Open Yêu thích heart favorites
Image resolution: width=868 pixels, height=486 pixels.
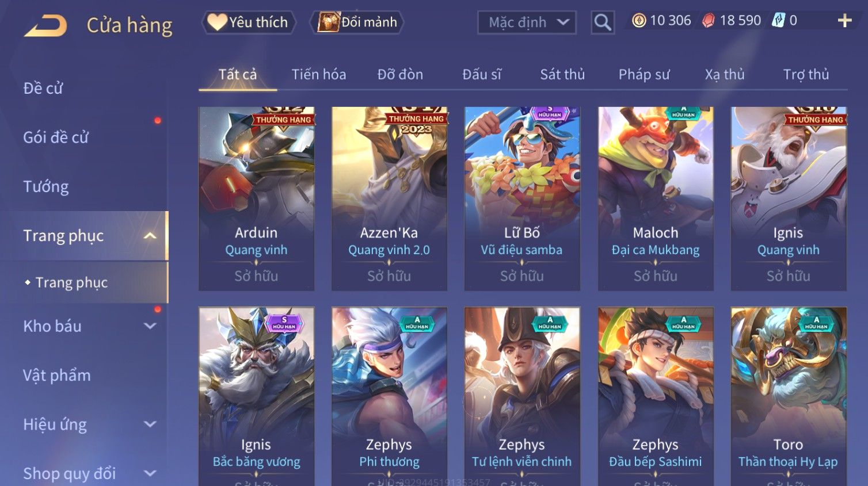pyautogui.click(x=248, y=22)
